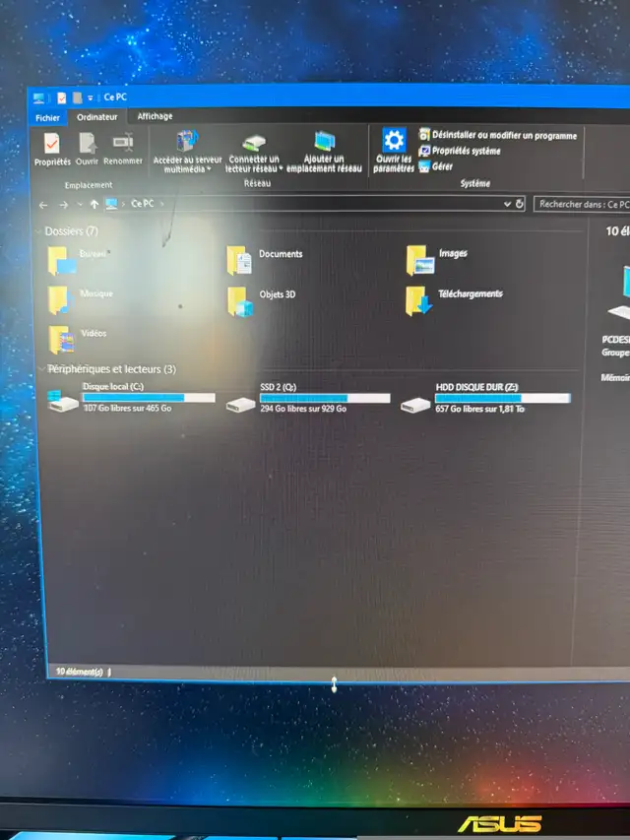This screenshot has width=630, height=840.
Task: Click text 657 Go libres sur 1,81 To
Action: tap(480, 410)
